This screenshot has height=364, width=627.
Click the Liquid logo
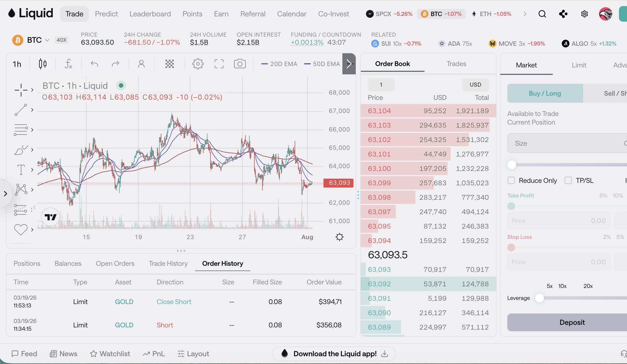31,13
